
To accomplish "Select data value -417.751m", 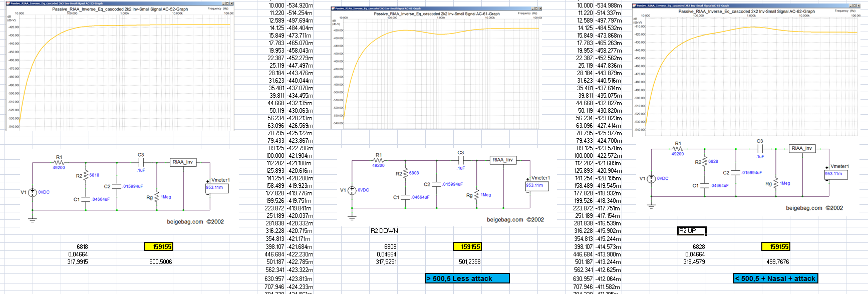I will pos(608,208).
